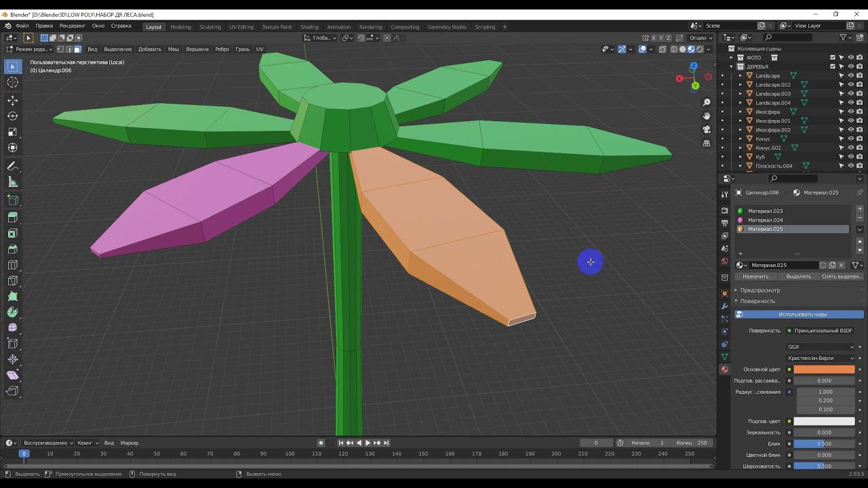This screenshot has width=868, height=488.
Task: Play the animation in timeline
Action: [x=368, y=443]
